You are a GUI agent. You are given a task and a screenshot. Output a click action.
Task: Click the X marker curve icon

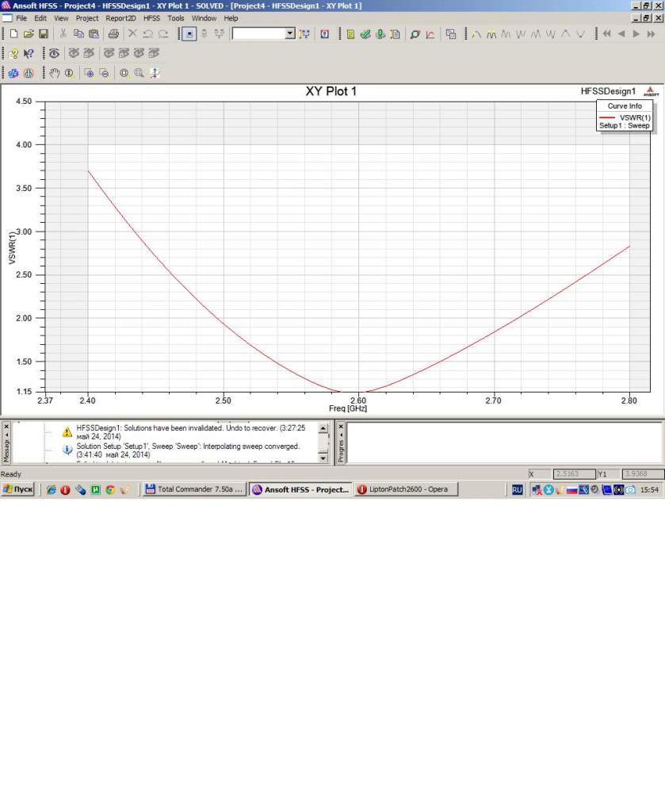(x=430, y=34)
